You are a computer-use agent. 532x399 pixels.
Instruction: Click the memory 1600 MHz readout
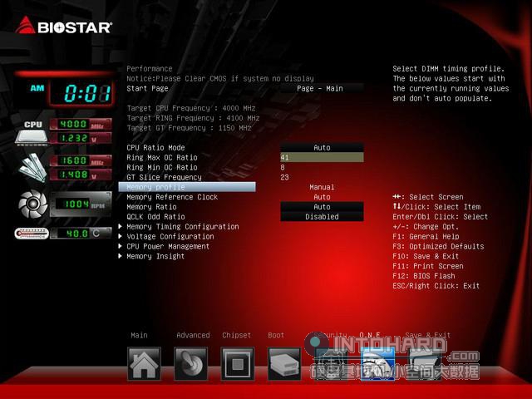(x=81, y=160)
